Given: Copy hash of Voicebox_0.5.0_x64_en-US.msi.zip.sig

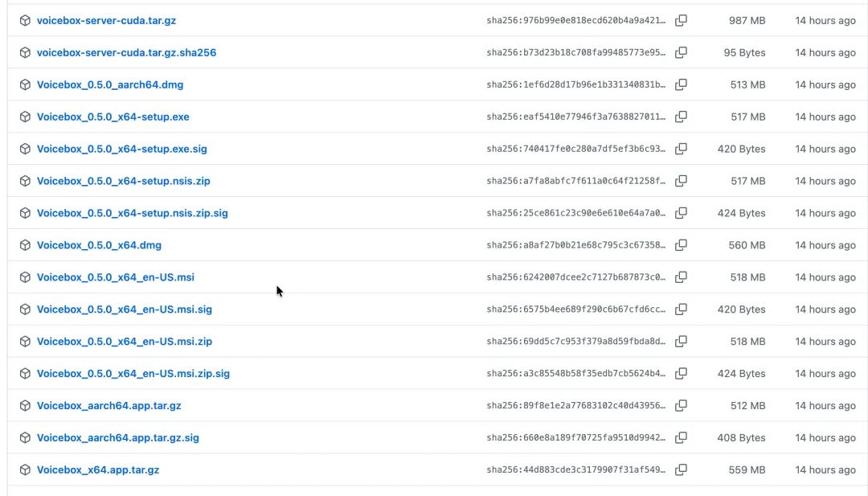Looking at the screenshot, I should (681, 374).
